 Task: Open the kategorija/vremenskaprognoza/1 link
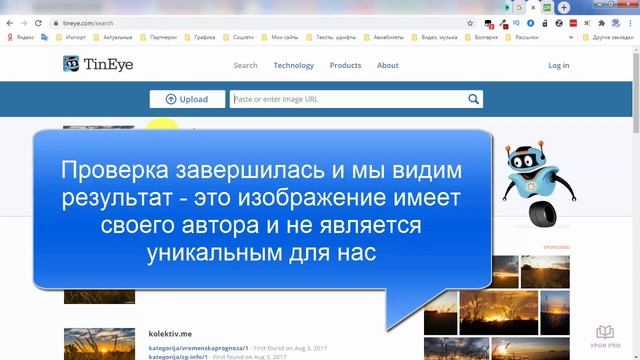198,348
